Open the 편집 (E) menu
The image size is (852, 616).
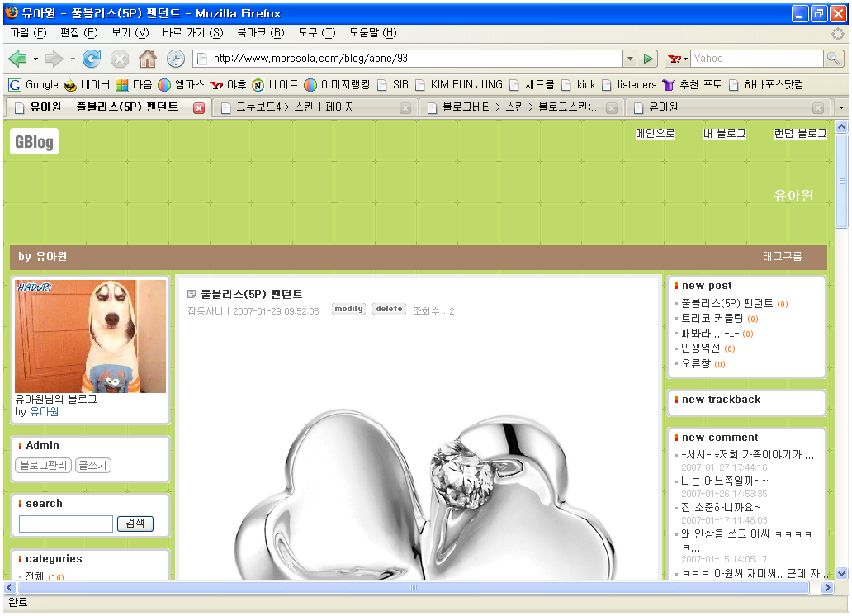[x=78, y=33]
